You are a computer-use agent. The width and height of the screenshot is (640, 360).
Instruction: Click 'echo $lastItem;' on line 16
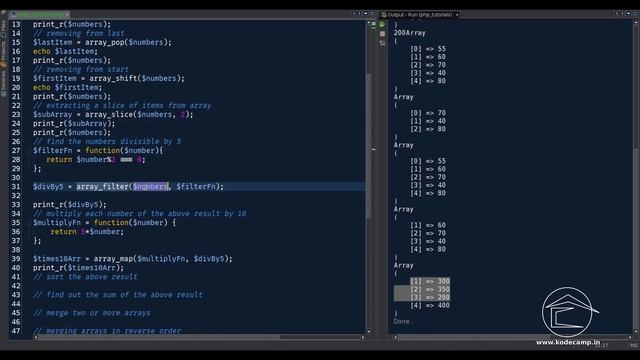[x=65, y=51]
